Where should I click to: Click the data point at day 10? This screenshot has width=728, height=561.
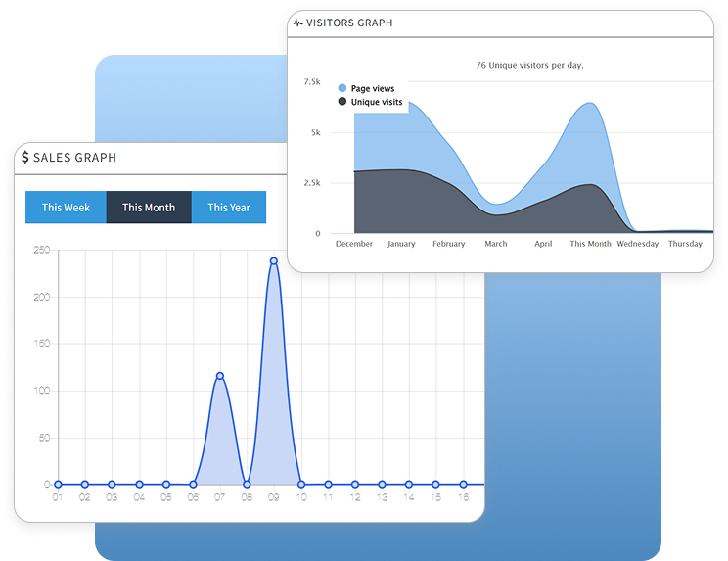coord(300,484)
